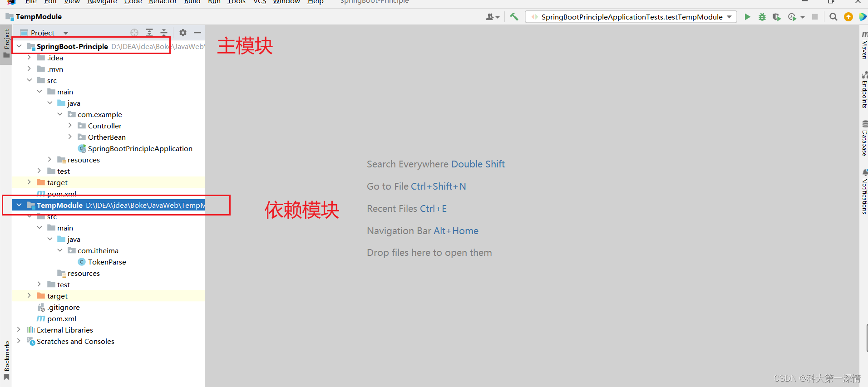Run with Coverage shield icon

pyautogui.click(x=777, y=17)
